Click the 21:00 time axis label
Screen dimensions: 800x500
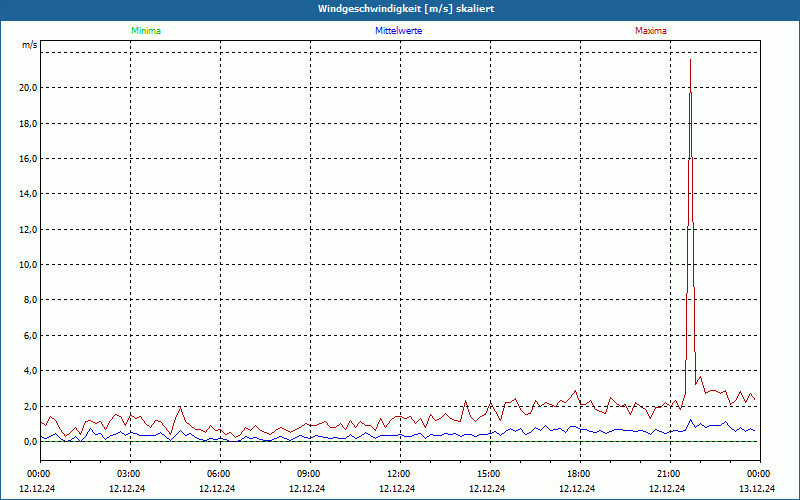(670, 474)
